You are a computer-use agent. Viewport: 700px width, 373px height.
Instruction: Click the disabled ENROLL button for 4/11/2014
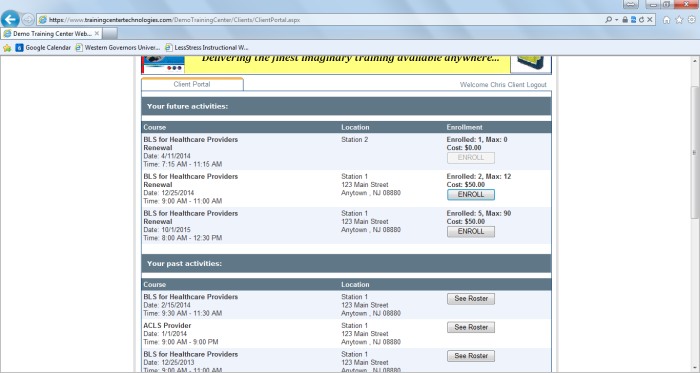[471, 157]
